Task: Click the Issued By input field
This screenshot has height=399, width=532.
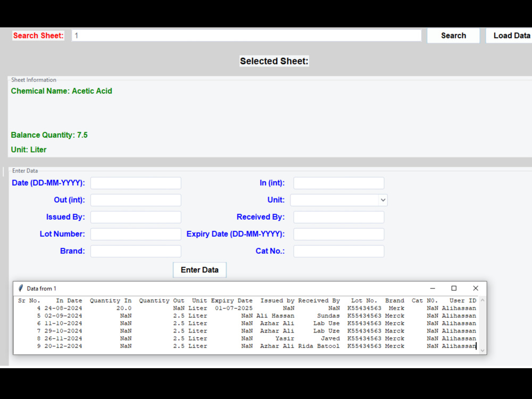Action: pos(136,217)
